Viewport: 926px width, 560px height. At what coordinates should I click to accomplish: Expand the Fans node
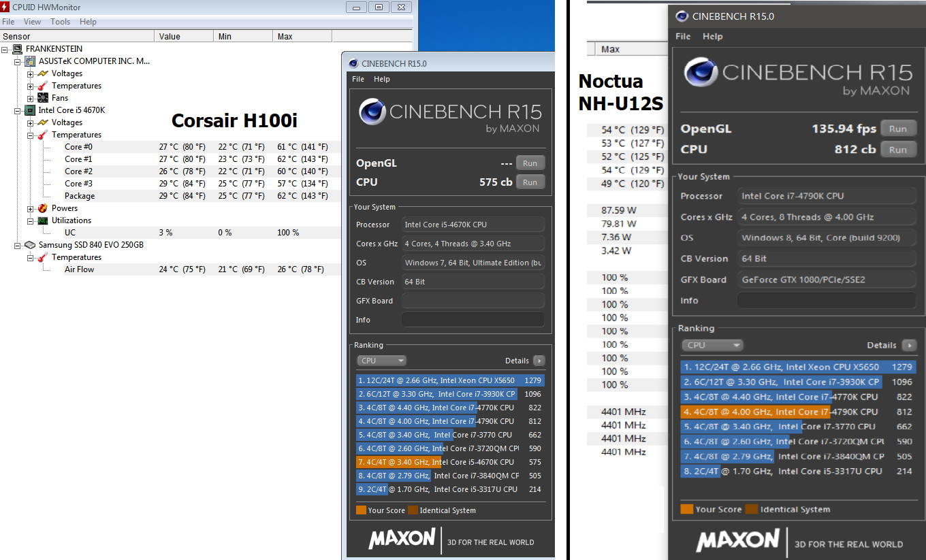30,98
